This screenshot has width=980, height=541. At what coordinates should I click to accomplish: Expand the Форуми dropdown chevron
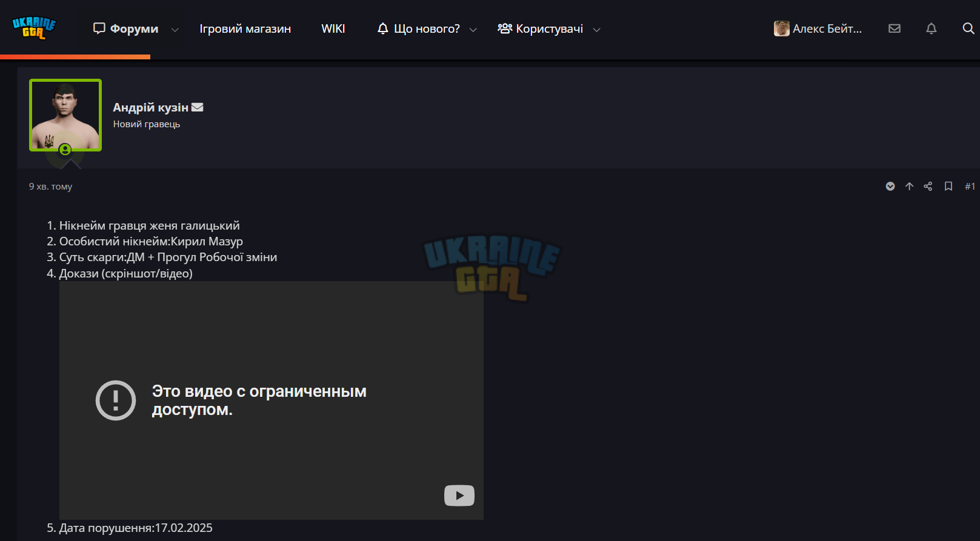pyautogui.click(x=175, y=29)
